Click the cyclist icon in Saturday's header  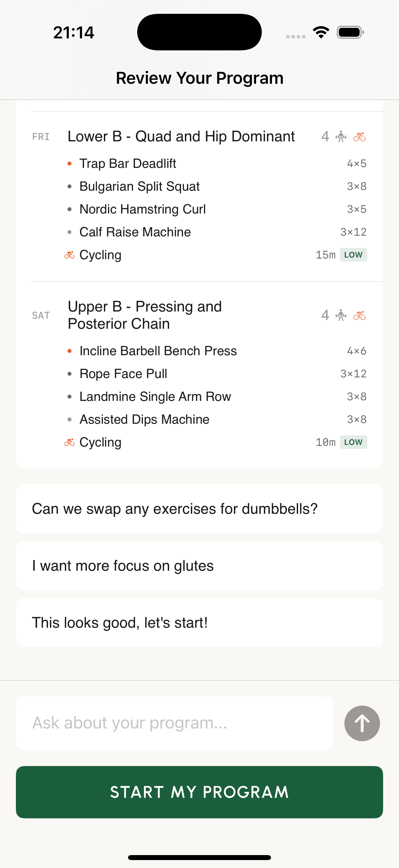359,315
